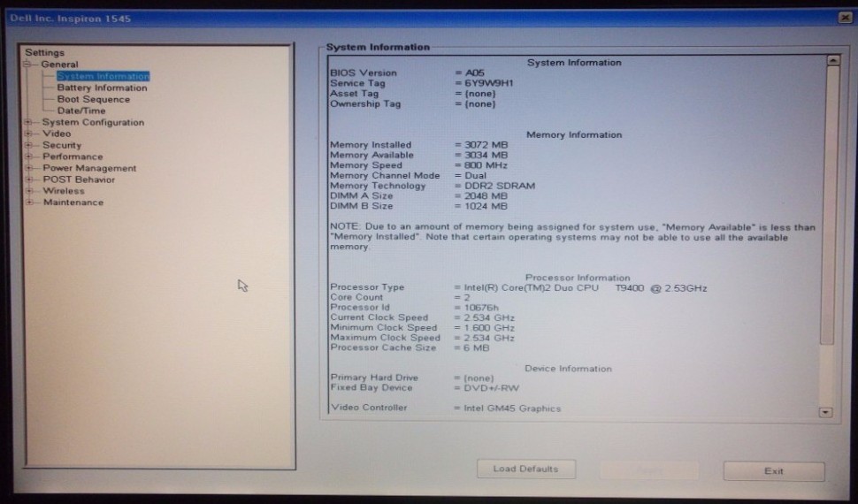Click the vertical scrollbar thumb
The height and width of the screenshot is (504, 858).
tap(830, 205)
